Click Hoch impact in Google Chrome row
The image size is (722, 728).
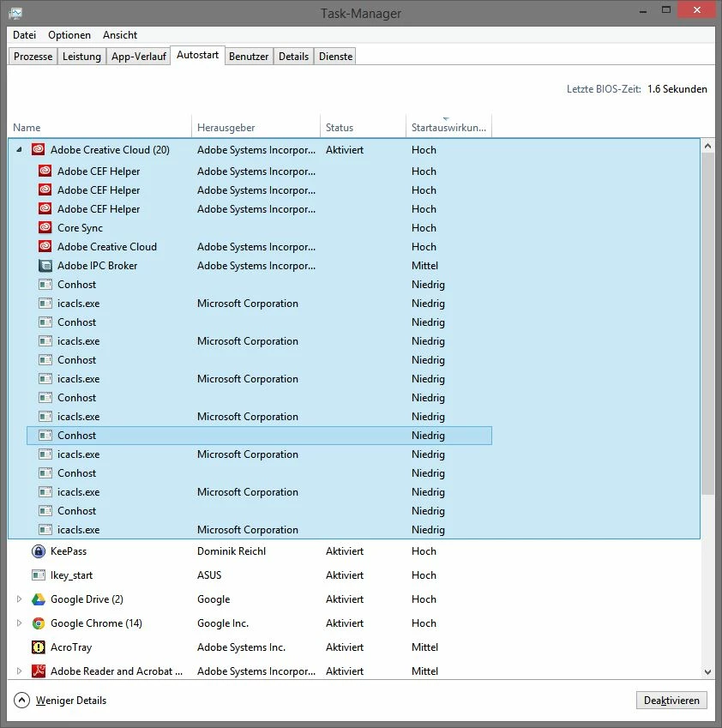click(x=424, y=623)
